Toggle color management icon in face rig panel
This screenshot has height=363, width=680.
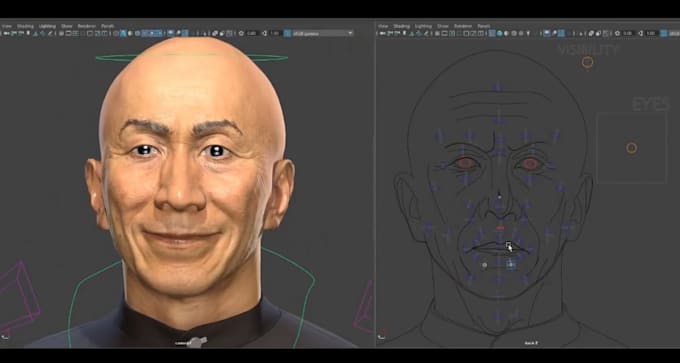[664, 33]
